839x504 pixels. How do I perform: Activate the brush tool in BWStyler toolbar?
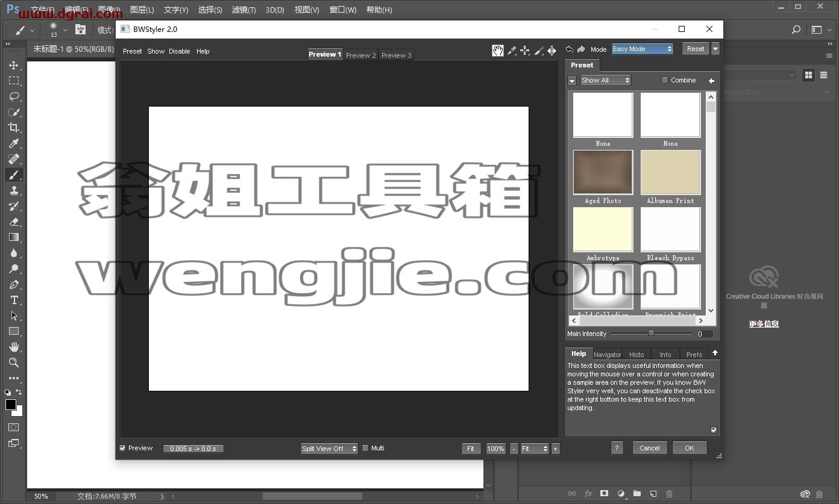(539, 51)
